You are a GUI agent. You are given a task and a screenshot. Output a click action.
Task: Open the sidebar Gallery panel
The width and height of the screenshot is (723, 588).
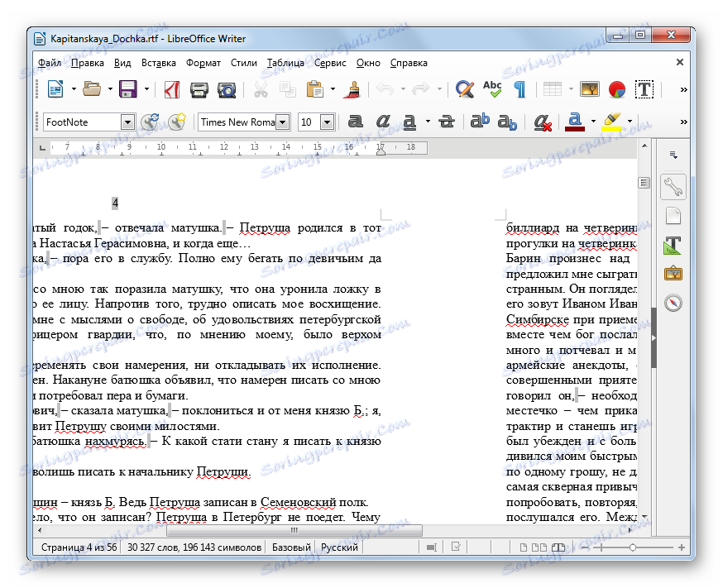pos(673,274)
